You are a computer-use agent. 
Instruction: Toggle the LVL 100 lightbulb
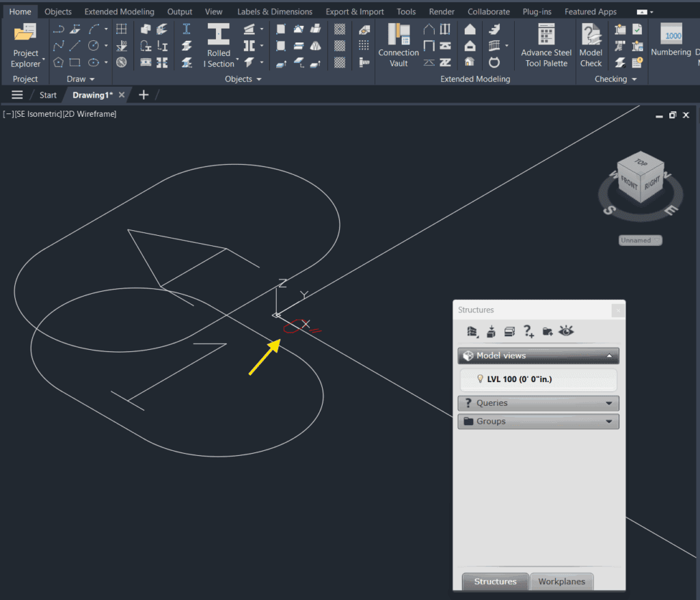(480, 379)
